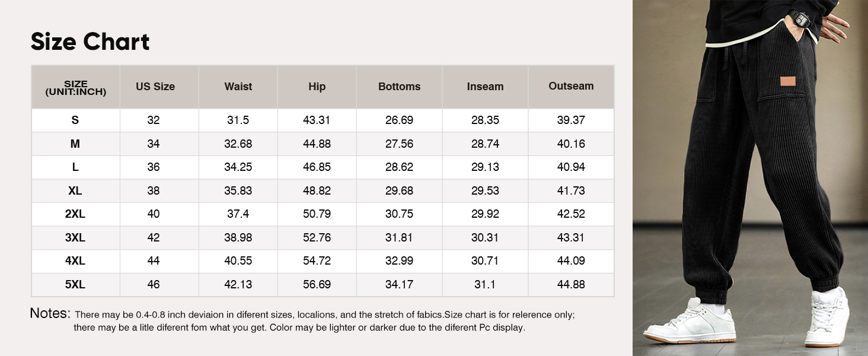Select the Hip column header

(x=317, y=87)
